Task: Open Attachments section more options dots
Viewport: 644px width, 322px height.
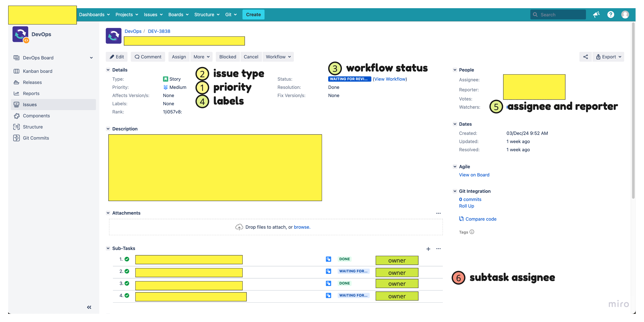Action: pos(438,213)
